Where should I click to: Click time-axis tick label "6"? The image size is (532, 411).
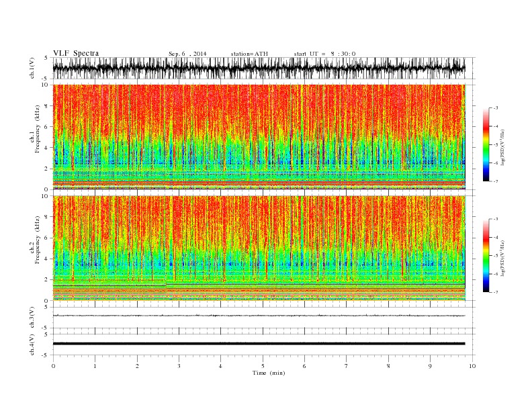point(304,366)
